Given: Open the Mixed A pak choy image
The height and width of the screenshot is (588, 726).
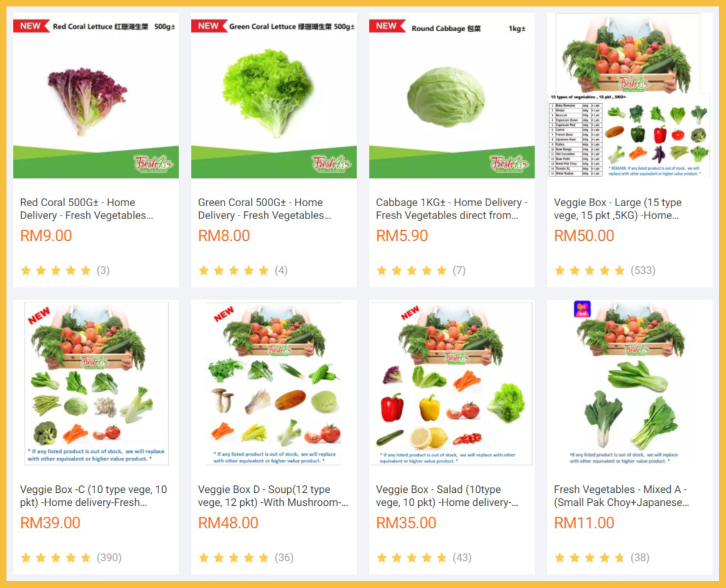Looking at the screenshot, I should (x=630, y=383).
